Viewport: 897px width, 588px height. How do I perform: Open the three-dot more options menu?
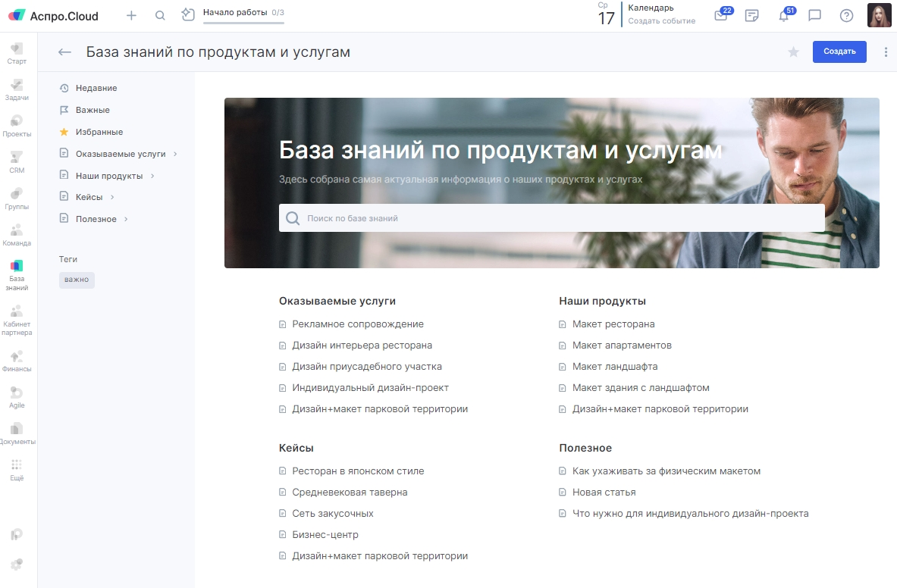tap(886, 52)
